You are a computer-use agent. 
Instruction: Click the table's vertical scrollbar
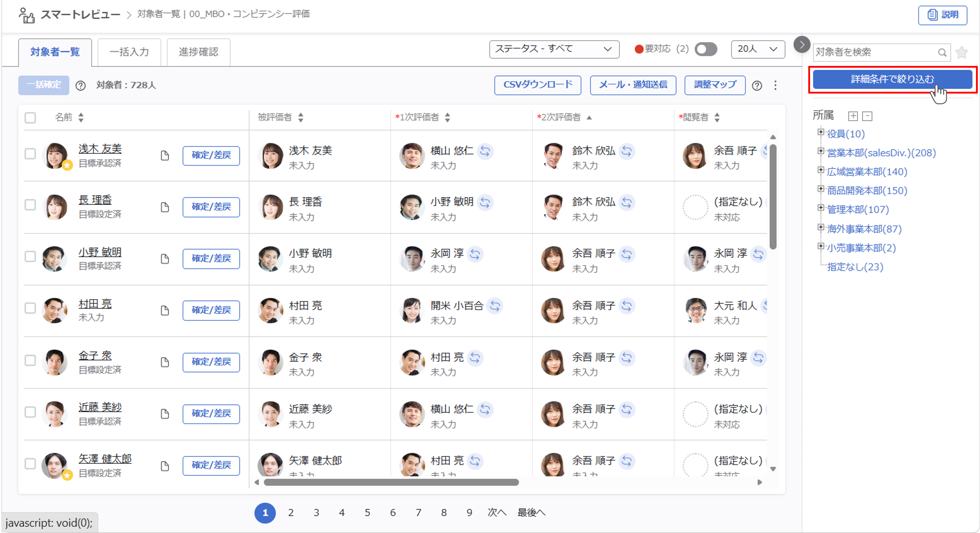coord(773,197)
